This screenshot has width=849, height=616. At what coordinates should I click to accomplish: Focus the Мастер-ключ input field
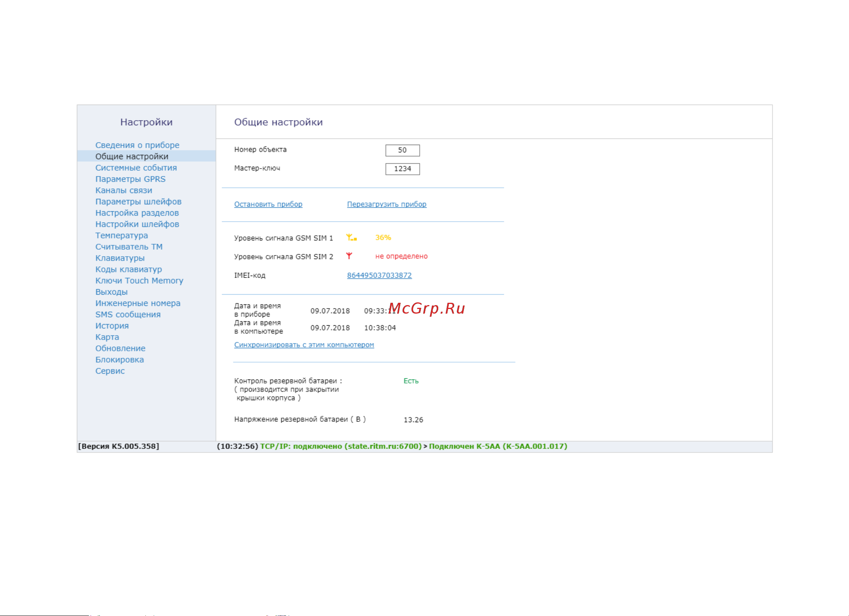pyautogui.click(x=403, y=169)
